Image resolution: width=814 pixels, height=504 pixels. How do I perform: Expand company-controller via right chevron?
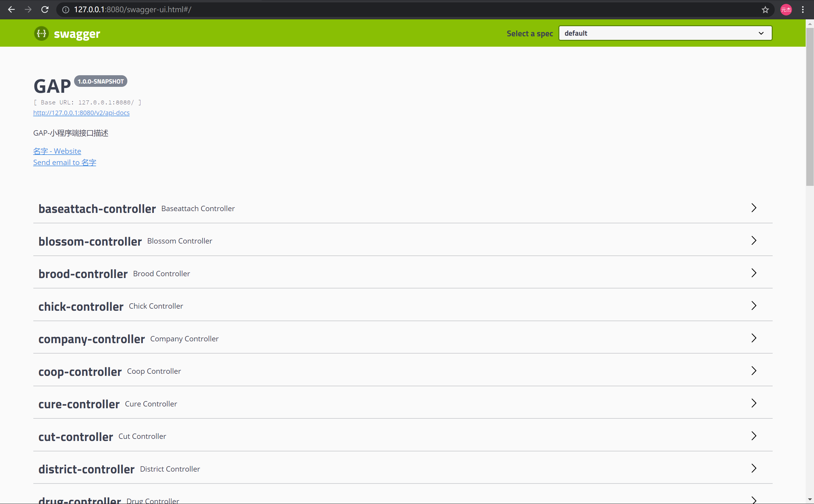click(754, 338)
